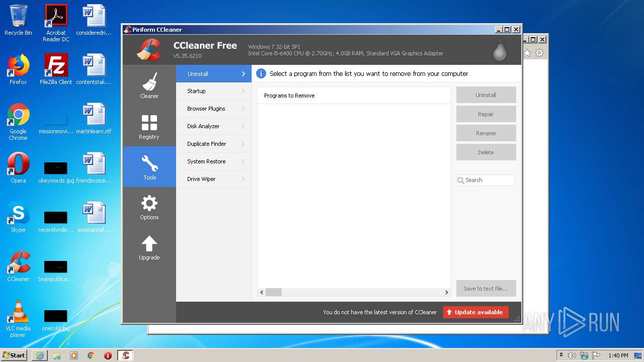Click the Delete button
Viewport: 644px width, 362px height.
pyautogui.click(x=486, y=152)
